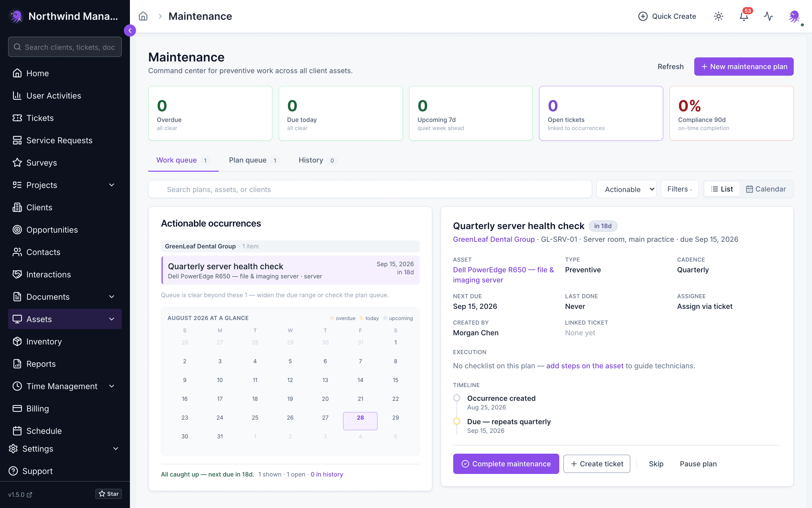Open the Support page
This screenshot has width=812, height=508.
65,471
